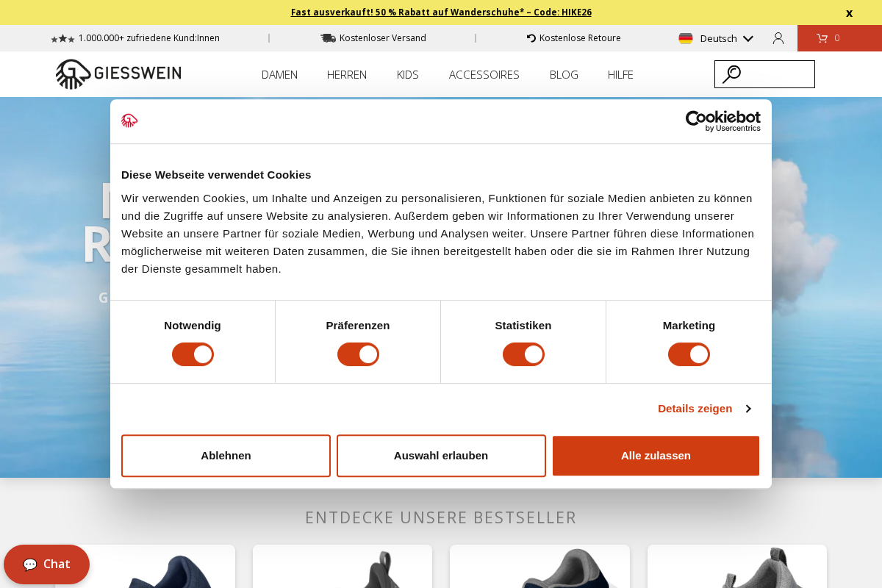Click the Alle zulassen button

tap(656, 456)
